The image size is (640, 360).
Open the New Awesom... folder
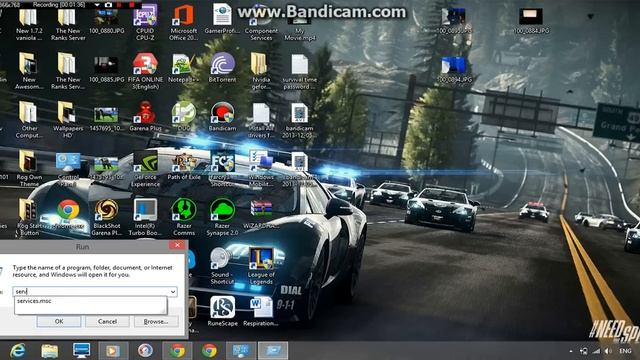point(29,70)
